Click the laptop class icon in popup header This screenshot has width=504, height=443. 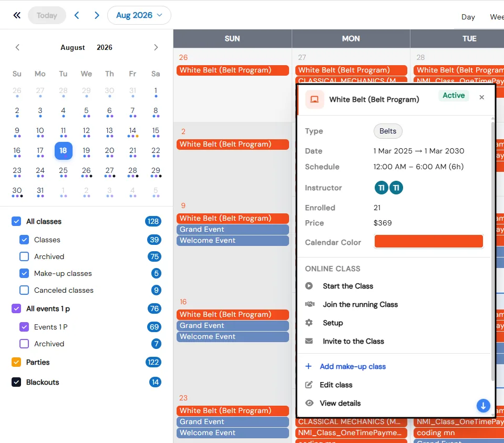coord(314,99)
